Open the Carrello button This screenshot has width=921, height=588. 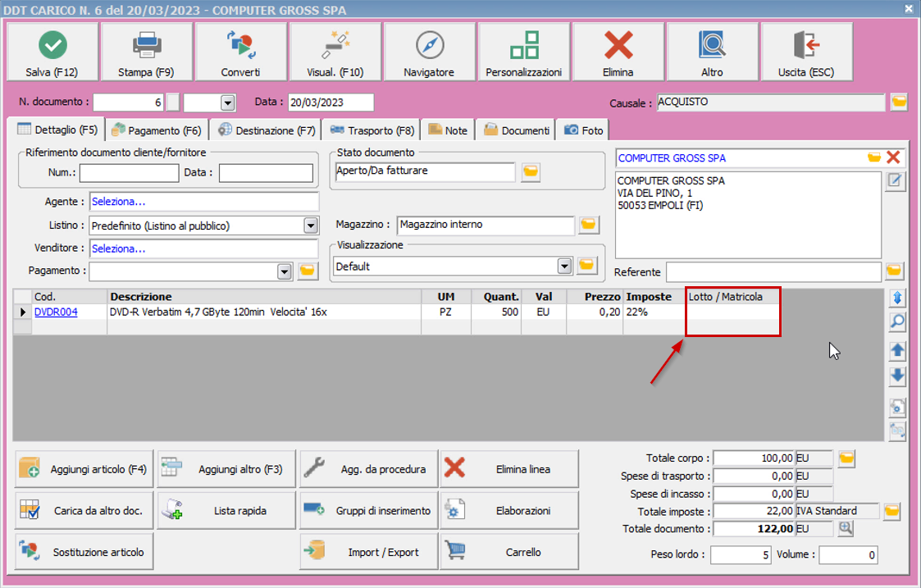(509, 552)
